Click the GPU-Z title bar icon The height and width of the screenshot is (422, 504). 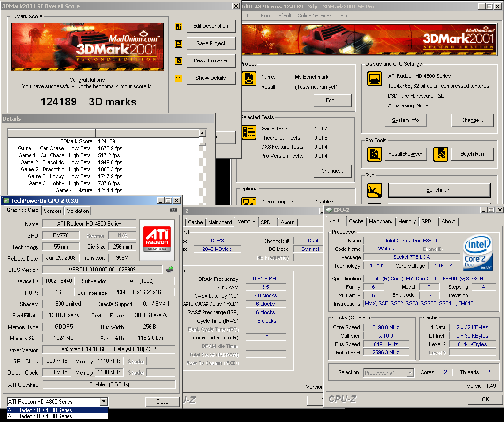click(6, 201)
